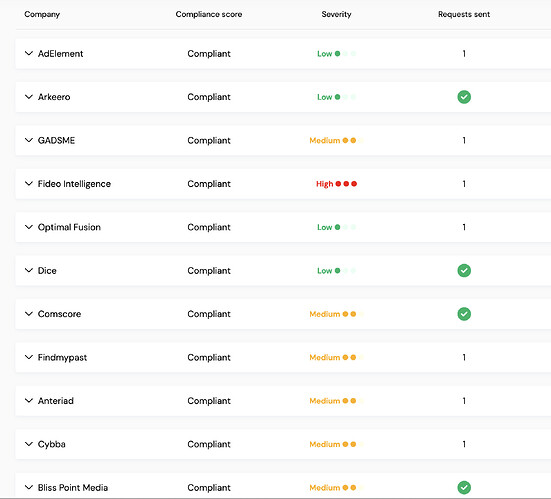
Task: Click green checkmark in Bliss Point Media row
Action: (x=464, y=487)
